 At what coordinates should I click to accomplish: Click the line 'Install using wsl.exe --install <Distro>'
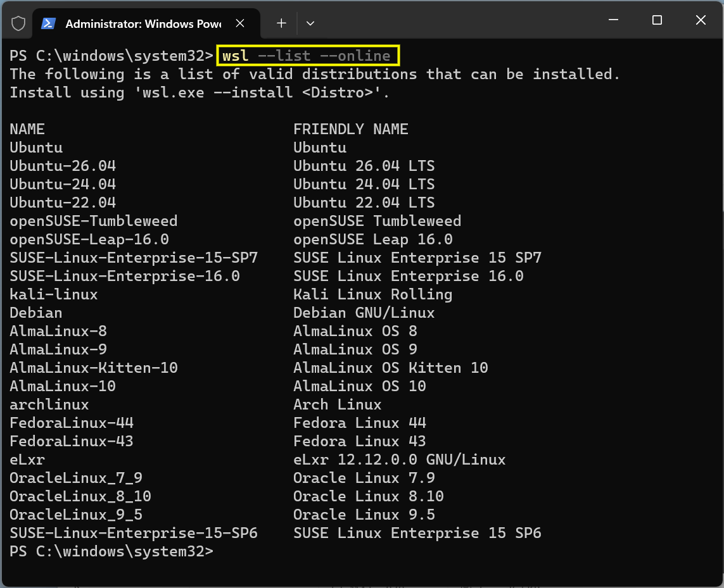click(200, 93)
